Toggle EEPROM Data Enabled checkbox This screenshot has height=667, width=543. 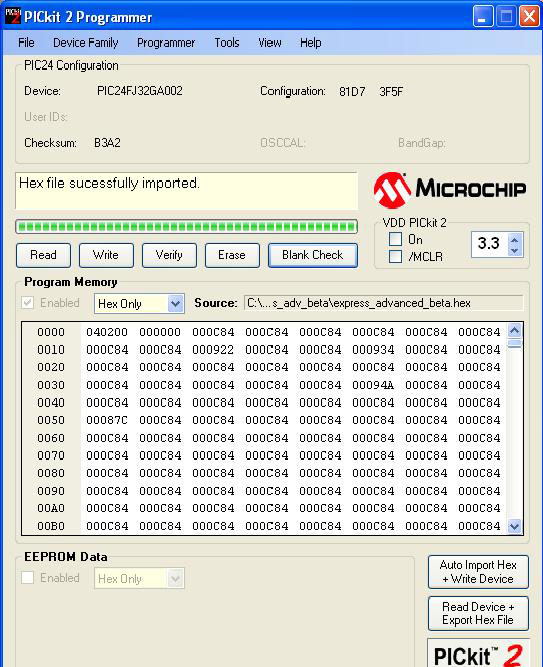[x=28, y=578]
